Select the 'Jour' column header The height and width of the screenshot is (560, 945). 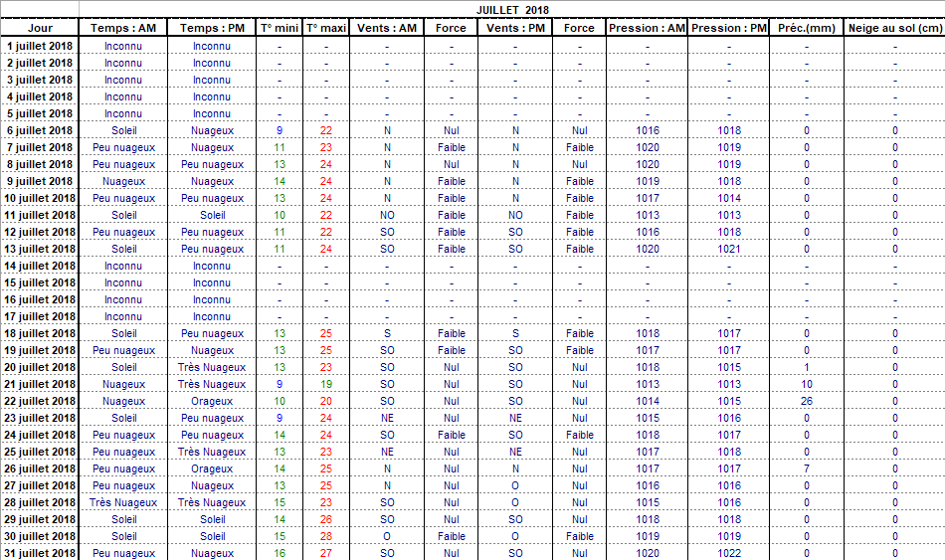coord(40,28)
